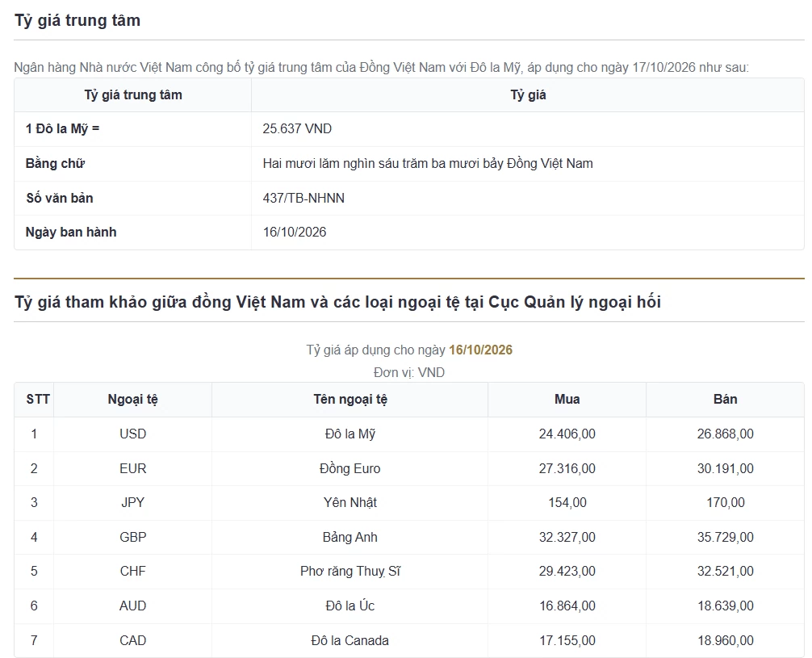Screen dimensions: 812x658
Task: Select the "JPY" currency code cell
Action: [x=132, y=502]
